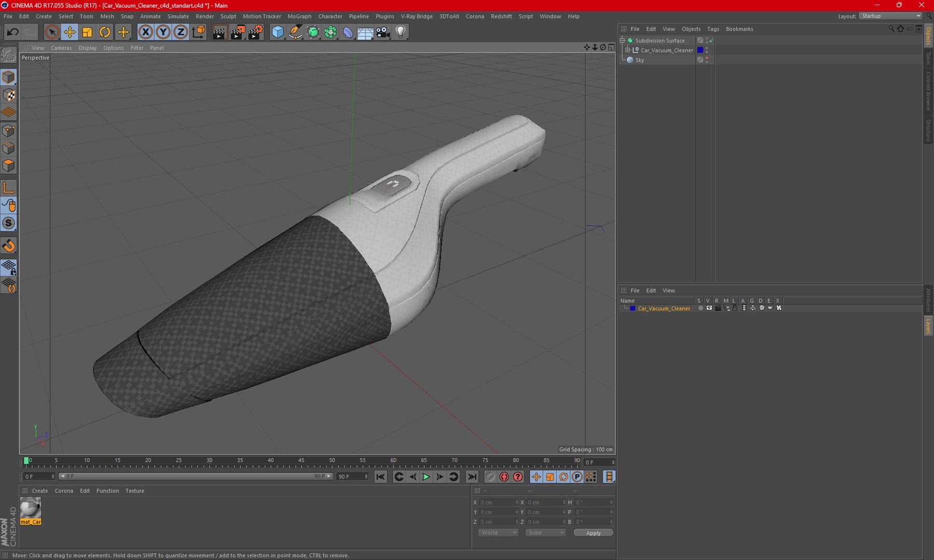Open Edit Render Settings
This screenshot has height=560, width=934.
[x=255, y=32]
